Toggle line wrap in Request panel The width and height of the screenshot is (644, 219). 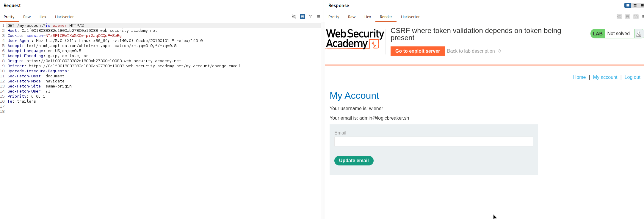click(x=303, y=17)
